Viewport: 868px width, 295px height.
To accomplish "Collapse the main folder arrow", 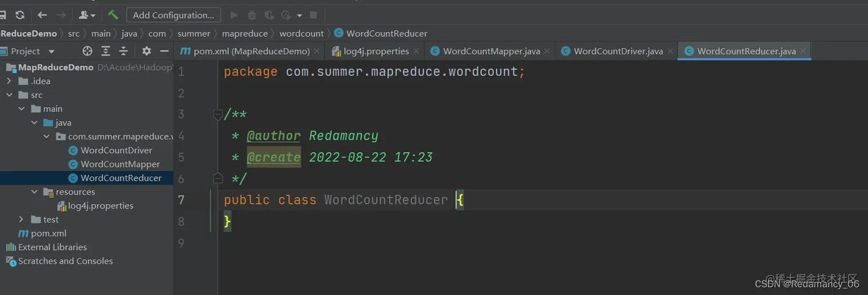I will (22, 108).
